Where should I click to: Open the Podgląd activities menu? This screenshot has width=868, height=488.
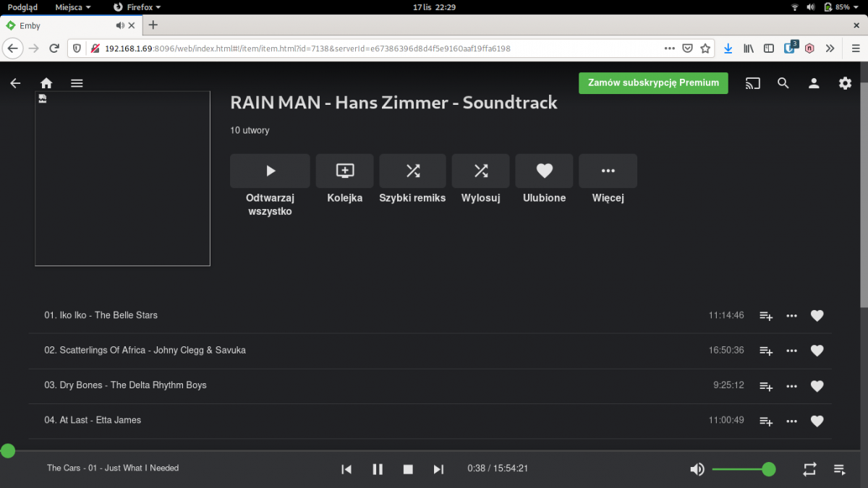click(x=22, y=7)
